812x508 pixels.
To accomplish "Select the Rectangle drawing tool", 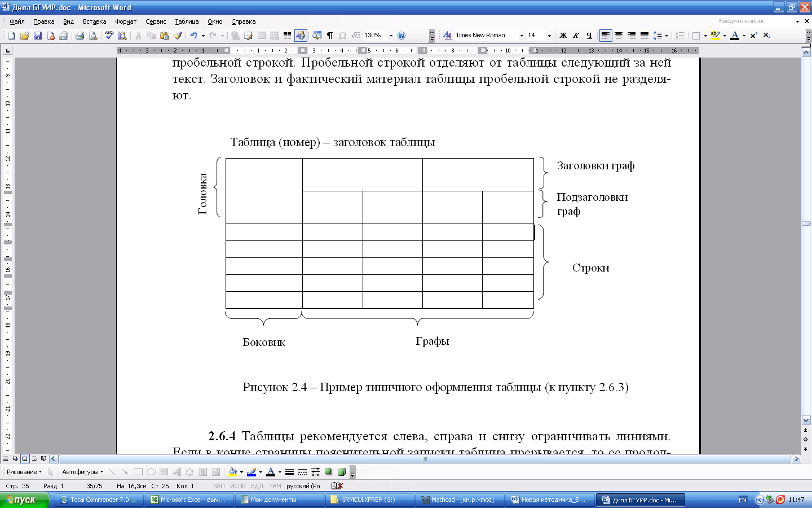I will click(x=138, y=472).
